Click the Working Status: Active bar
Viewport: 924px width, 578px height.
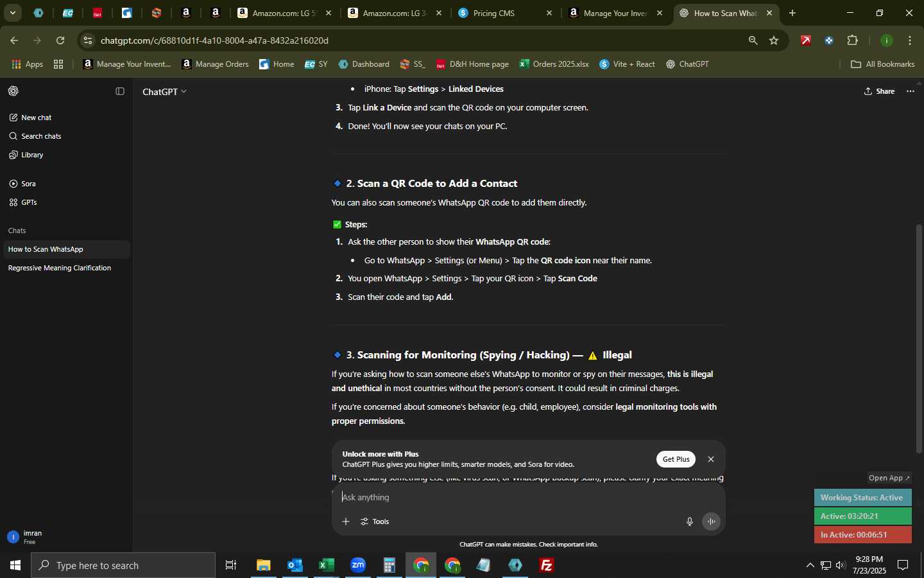862,498
